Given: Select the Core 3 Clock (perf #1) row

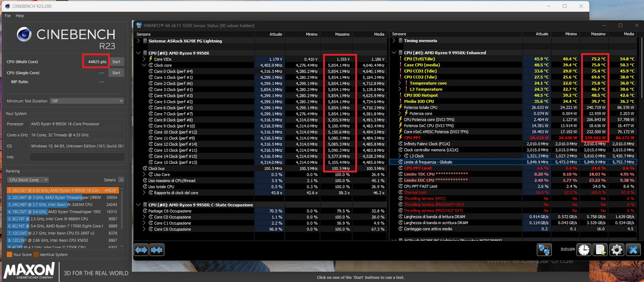Looking at the screenshot, I should tap(261, 89).
